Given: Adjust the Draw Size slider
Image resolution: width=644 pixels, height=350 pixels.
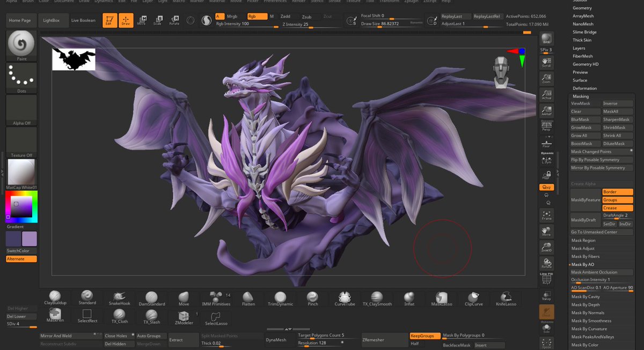Looking at the screenshot, I should tap(392, 24).
